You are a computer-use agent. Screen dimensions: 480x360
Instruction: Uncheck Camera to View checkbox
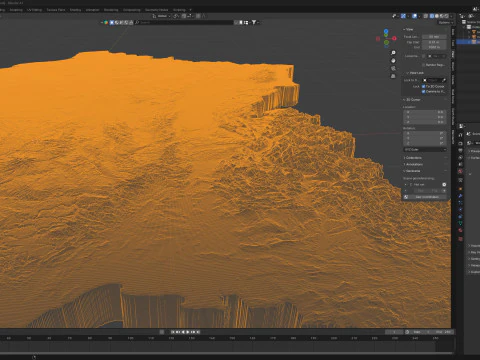pyautogui.click(x=424, y=91)
